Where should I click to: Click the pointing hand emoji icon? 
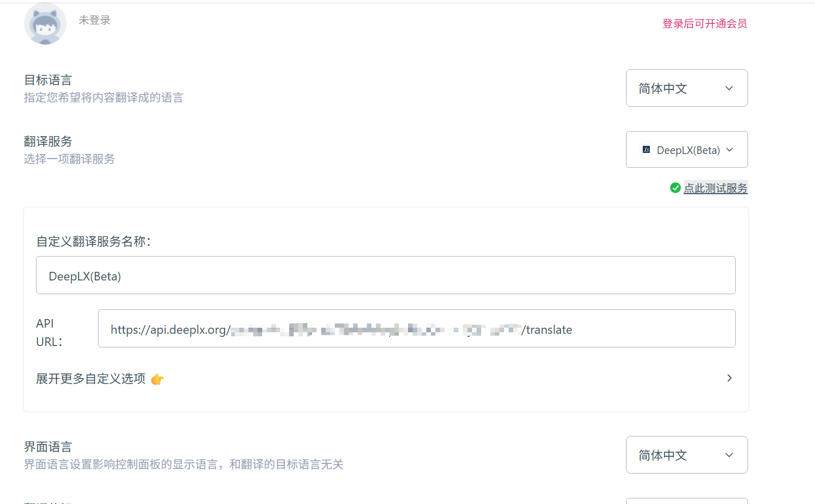click(158, 379)
